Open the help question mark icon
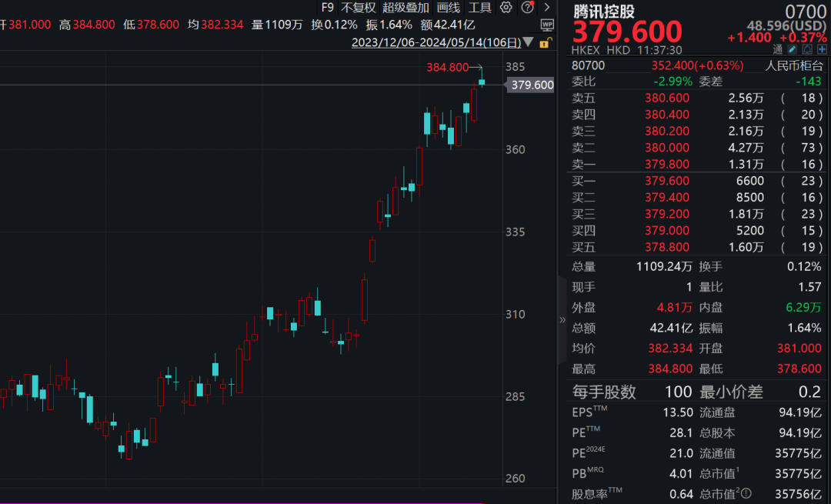The height and width of the screenshot is (504, 831). (527, 8)
